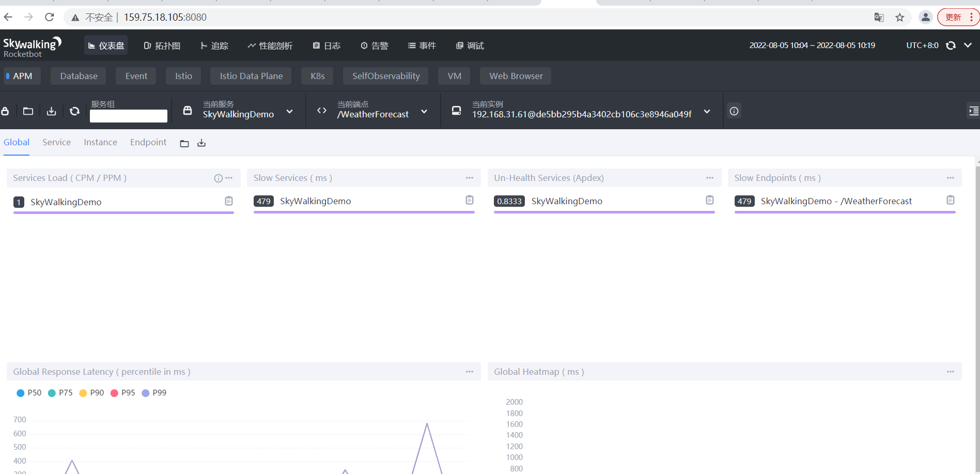The image size is (980, 474).
Task: Click the translate page icon in address bar
Action: click(879, 18)
